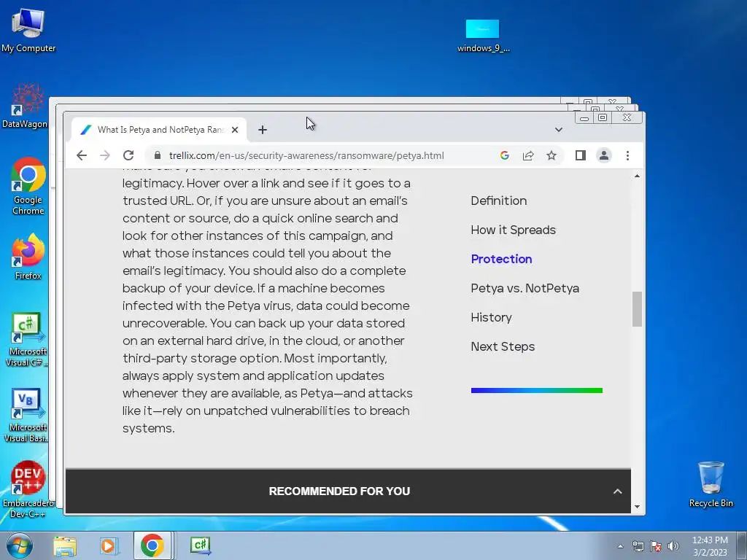The image size is (747, 560).
Task: Launch Google Chrome from desktop shortcut
Action: pos(28,186)
